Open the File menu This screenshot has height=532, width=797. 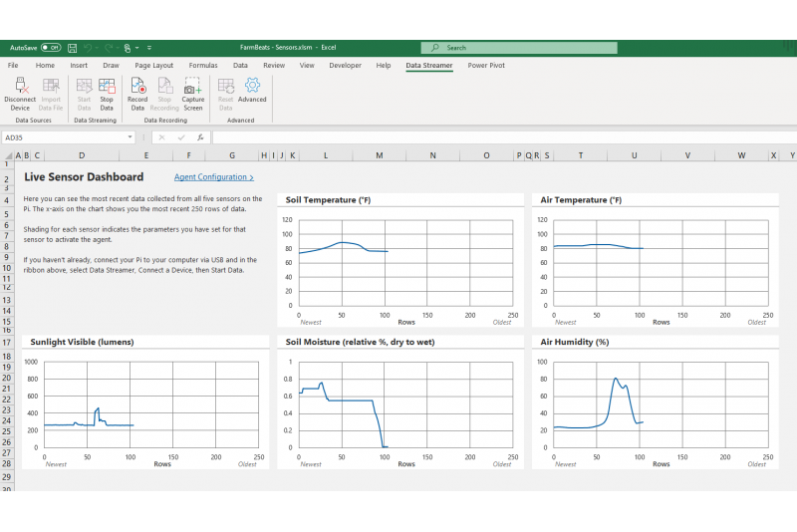(x=13, y=66)
